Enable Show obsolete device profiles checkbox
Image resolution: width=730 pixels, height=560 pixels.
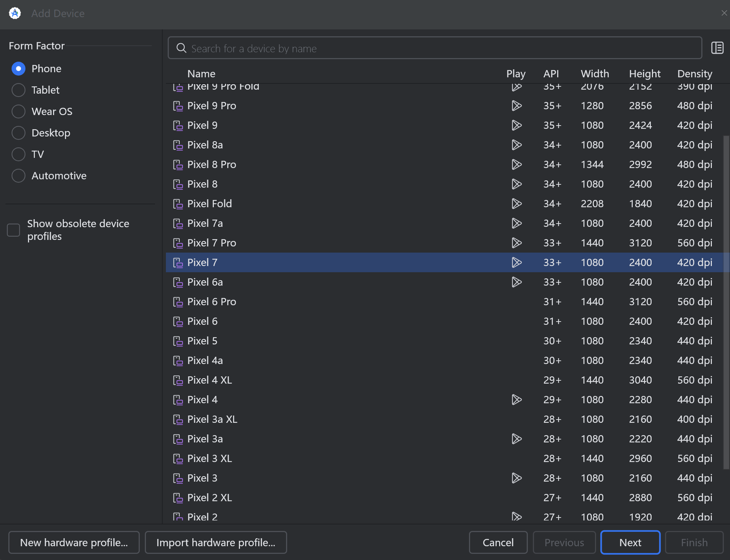point(13,230)
